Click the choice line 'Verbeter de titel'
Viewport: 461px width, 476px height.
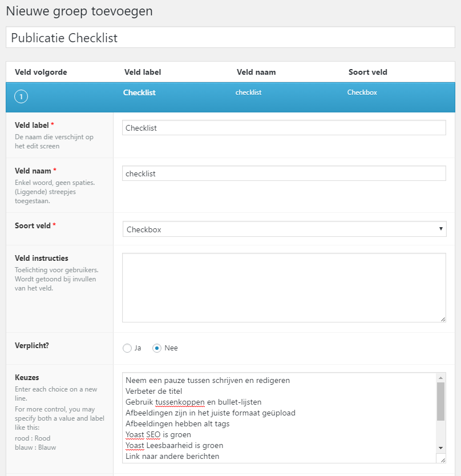pos(154,392)
